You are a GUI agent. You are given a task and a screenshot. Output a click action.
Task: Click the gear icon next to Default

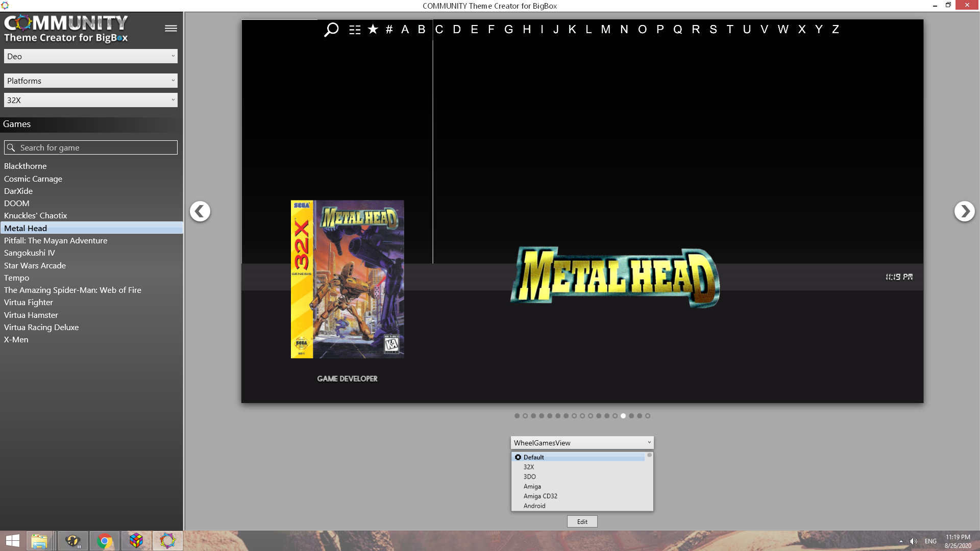tap(518, 457)
